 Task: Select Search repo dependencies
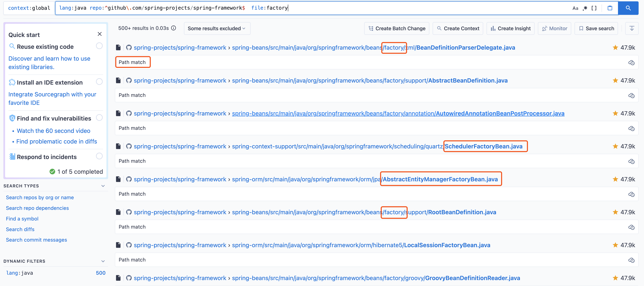(37, 208)
